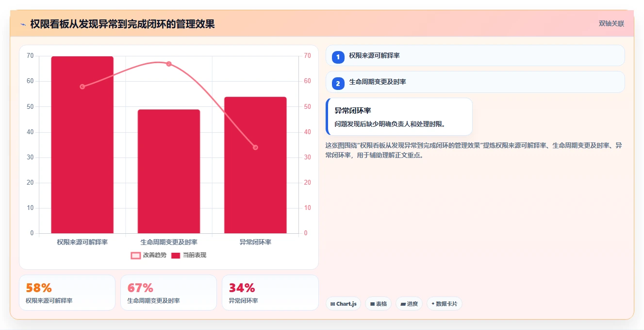Image resolution: width=644 pixels, height=330 pixels.
Task: Click the number 1 badge
Action: 338,57
